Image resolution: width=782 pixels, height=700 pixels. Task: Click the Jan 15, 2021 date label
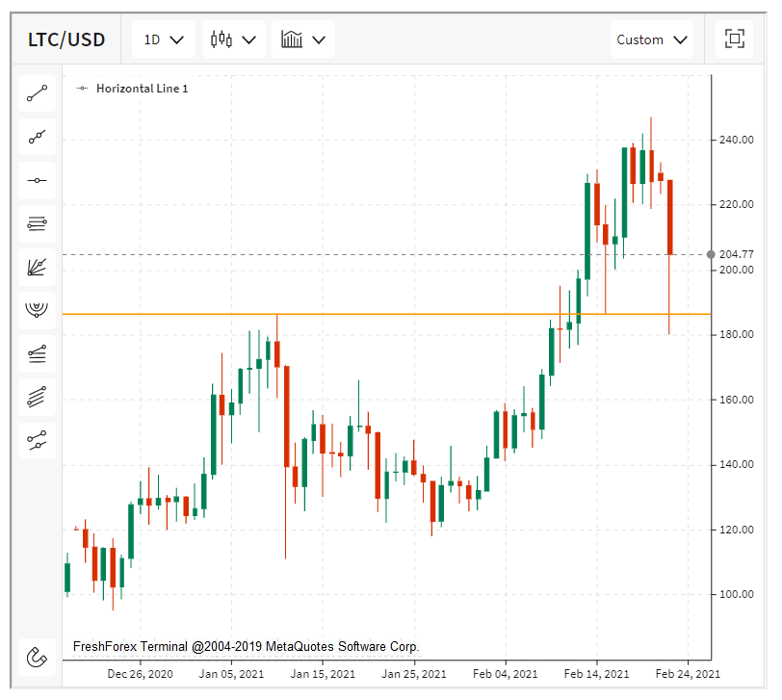[x=323, y=674]
